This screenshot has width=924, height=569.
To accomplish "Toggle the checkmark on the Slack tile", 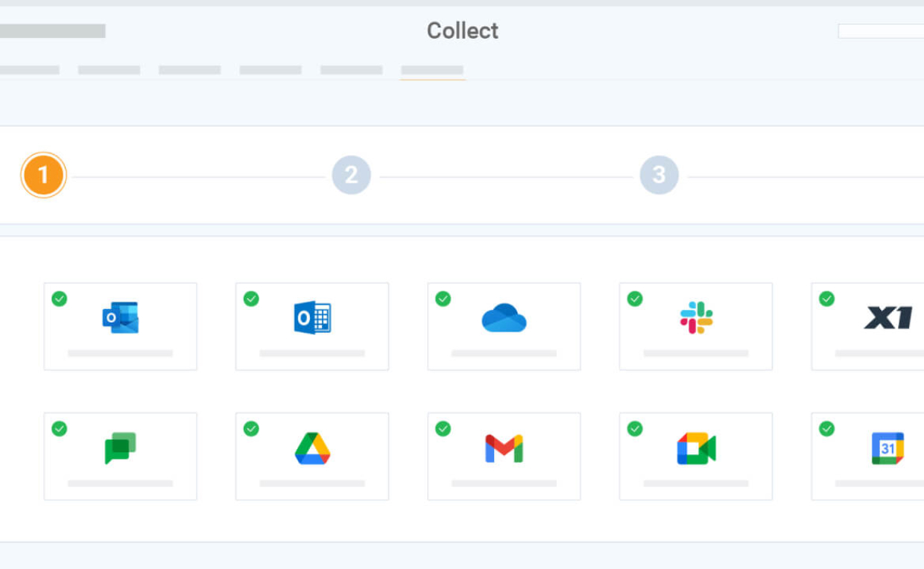I will click(635, 299).
